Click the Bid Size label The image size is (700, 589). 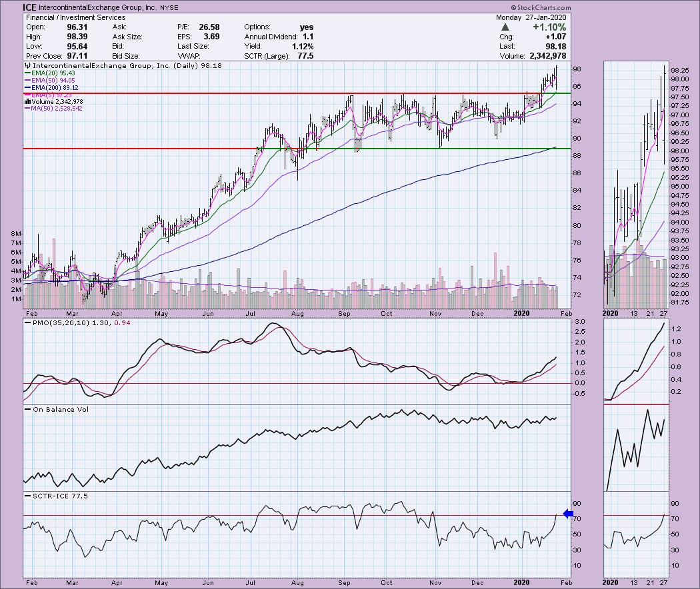(126, 56)
